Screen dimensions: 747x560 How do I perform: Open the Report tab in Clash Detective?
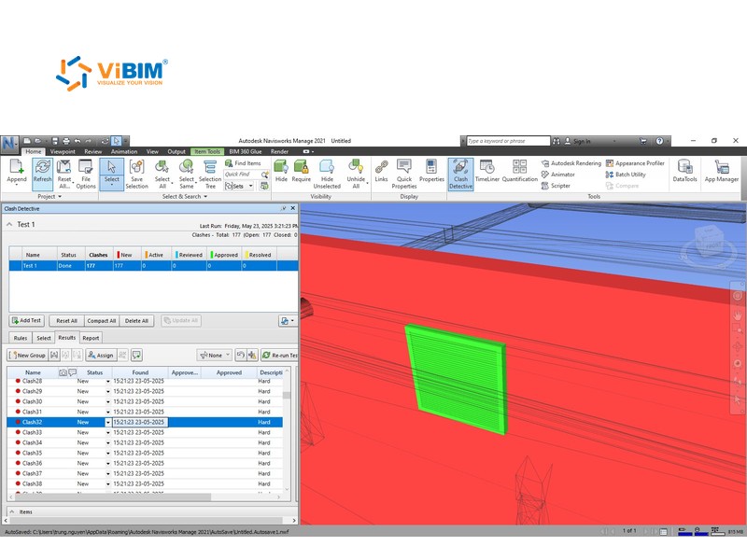click(91, 338)
